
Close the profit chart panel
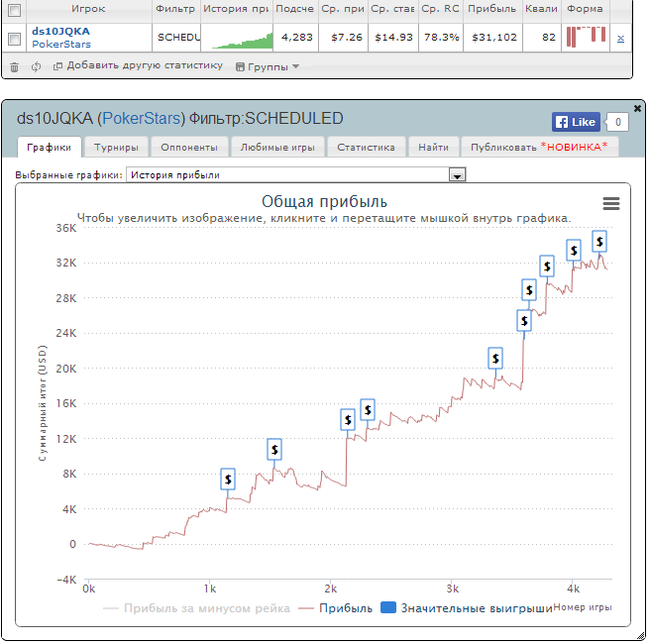coord(637,108)
